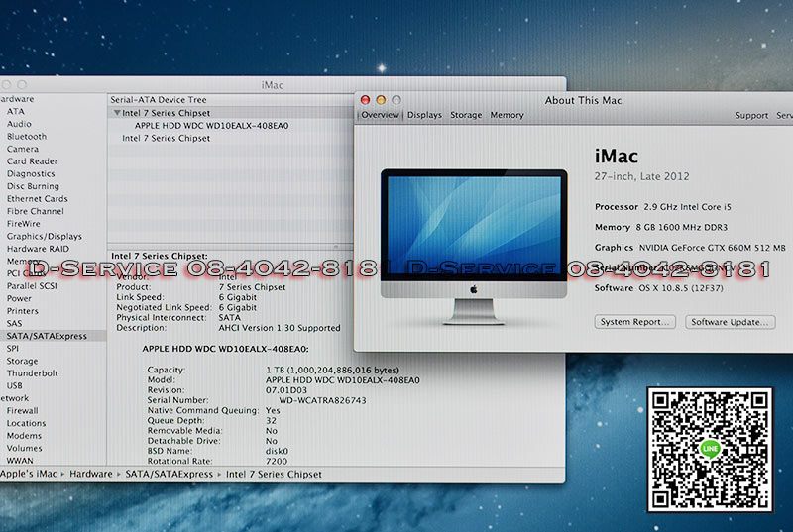The width and height of the screenshot is (793, 532).
Task: Select the Hardware category heading in sidebar
Action: (17, 99)
